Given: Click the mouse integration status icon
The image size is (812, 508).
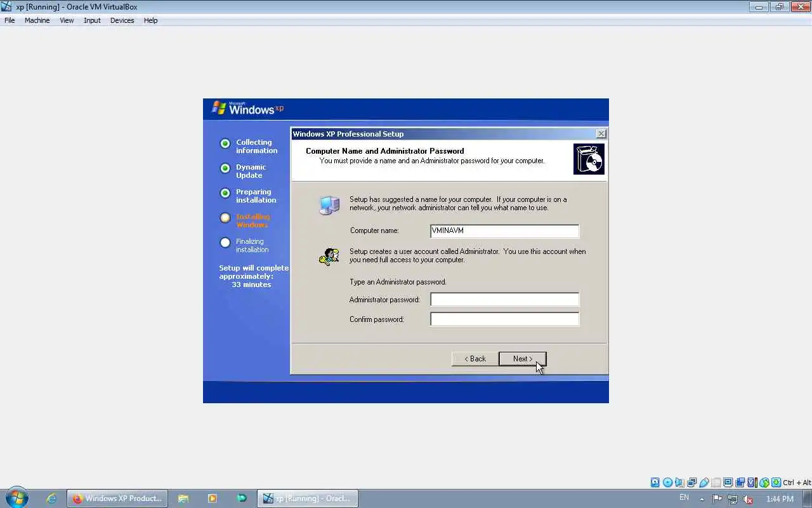Looking at the screenshot, I should [x=764, y=483].
